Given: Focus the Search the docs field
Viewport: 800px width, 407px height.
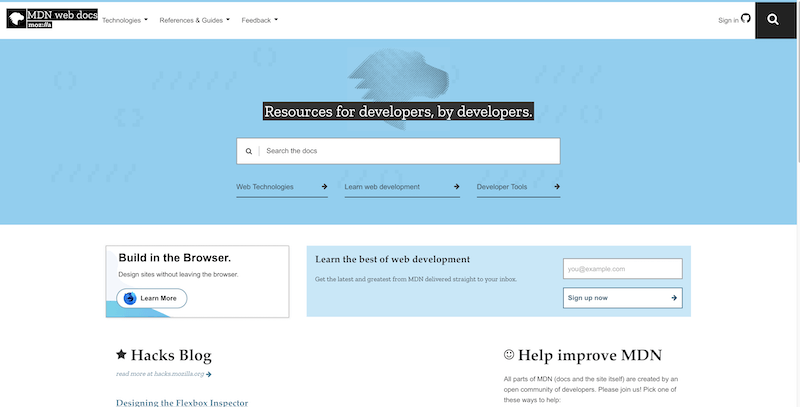Looking at the screenshot, I should [398, 151].
